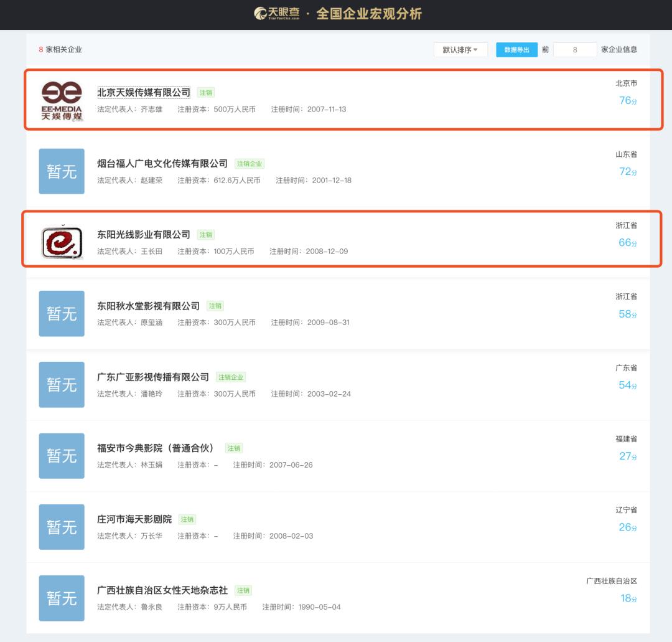The height and width of the screenshot is (642, 672).
Task: Click 注销 tag beside 女性天地杂志社
Action: pyautogui.click(x=243, y=591)
